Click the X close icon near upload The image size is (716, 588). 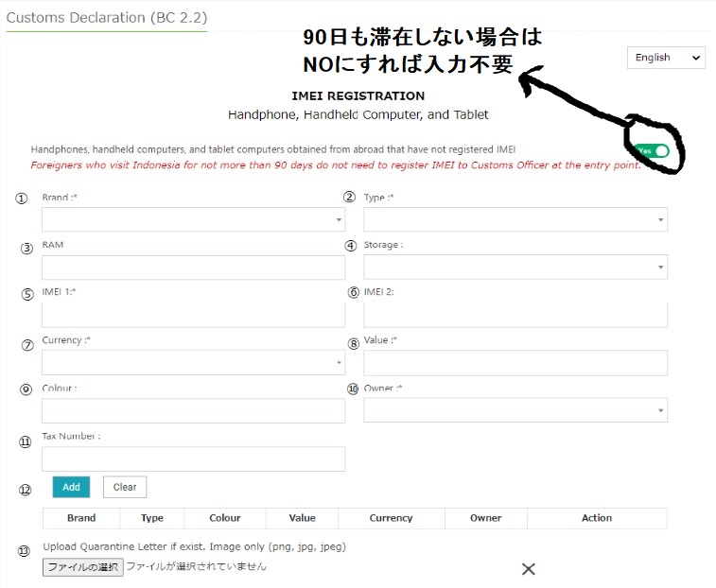[529, 569]
